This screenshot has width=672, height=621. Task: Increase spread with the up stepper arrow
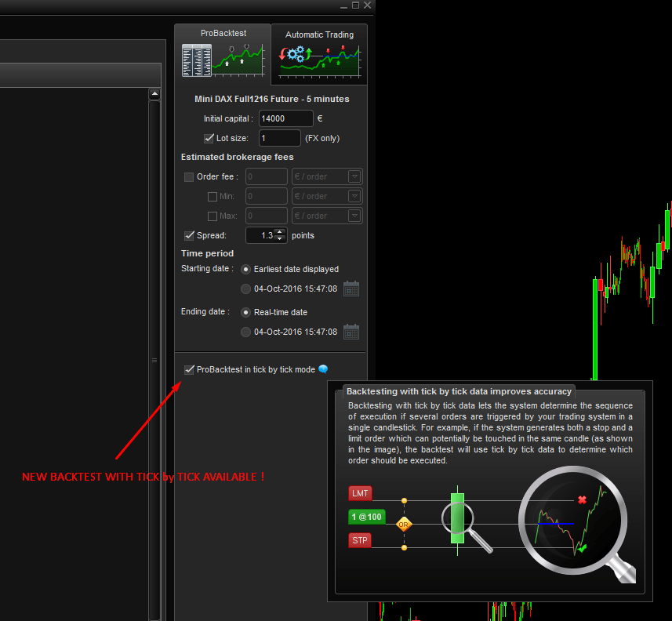(x=280, y=232)
